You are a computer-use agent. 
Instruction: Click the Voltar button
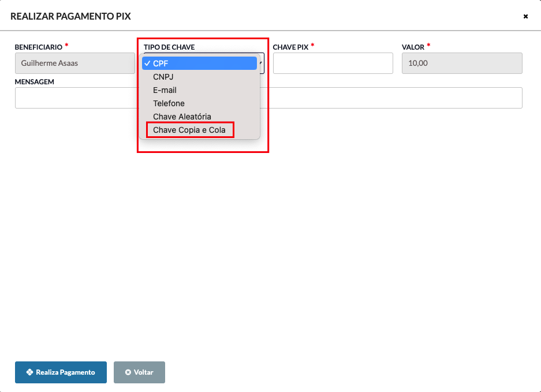tap(139, 372)
